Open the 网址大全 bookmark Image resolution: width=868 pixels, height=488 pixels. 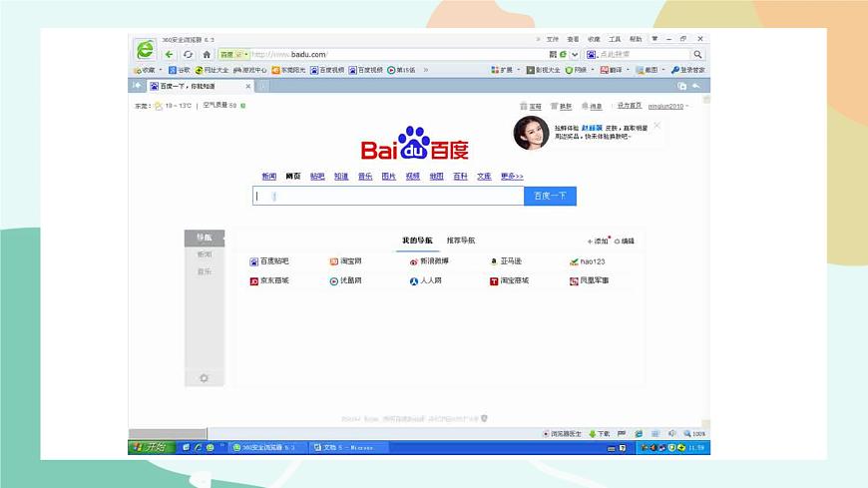[212, 70]
